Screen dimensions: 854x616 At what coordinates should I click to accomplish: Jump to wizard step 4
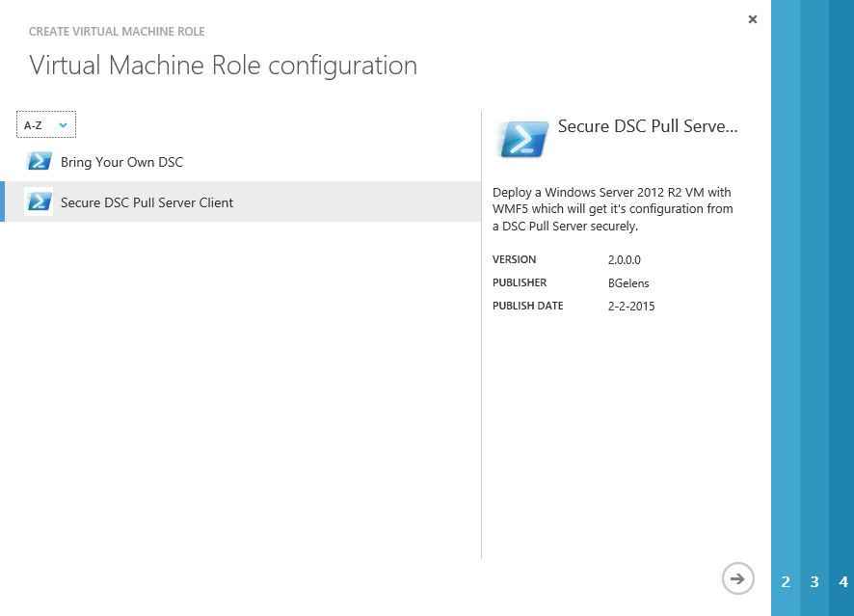(843, 582)
